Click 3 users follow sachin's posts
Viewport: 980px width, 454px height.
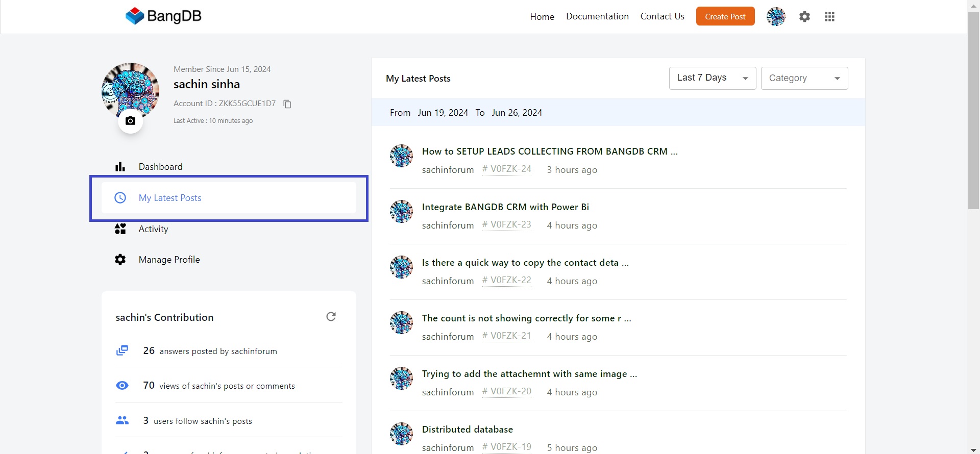pyautogui.click(x=198, y=421)
